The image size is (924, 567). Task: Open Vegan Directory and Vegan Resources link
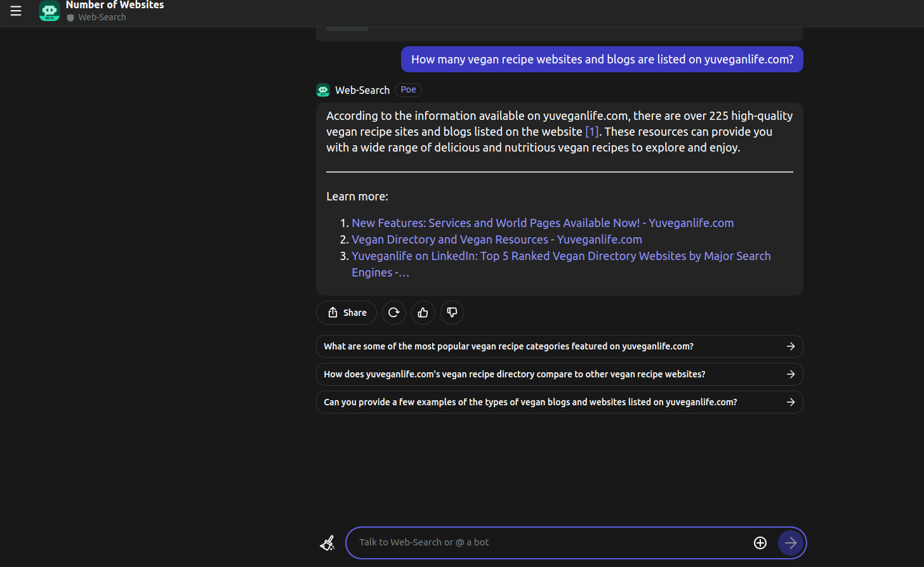(x=497, y=240)
